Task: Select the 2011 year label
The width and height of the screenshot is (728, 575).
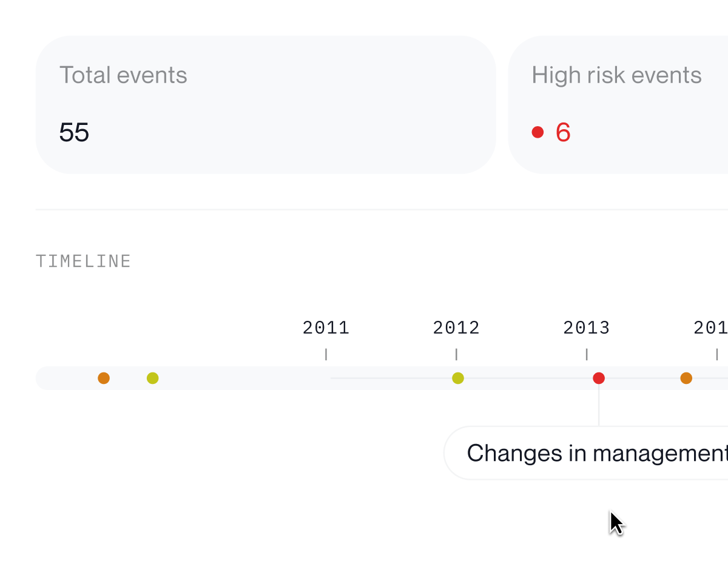Action: coord(326,328)
